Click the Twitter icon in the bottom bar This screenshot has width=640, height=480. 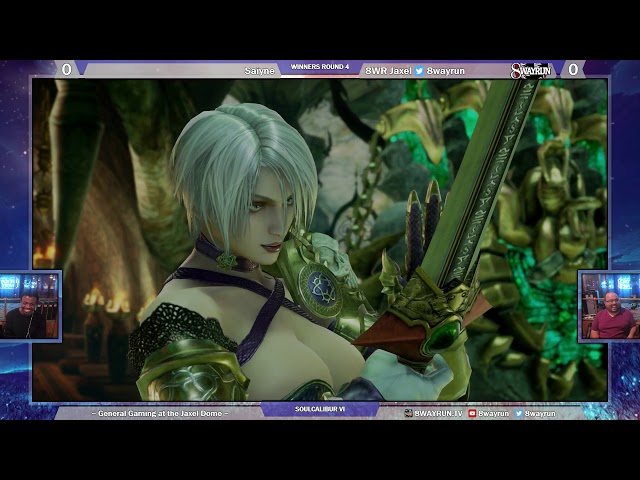519,413
